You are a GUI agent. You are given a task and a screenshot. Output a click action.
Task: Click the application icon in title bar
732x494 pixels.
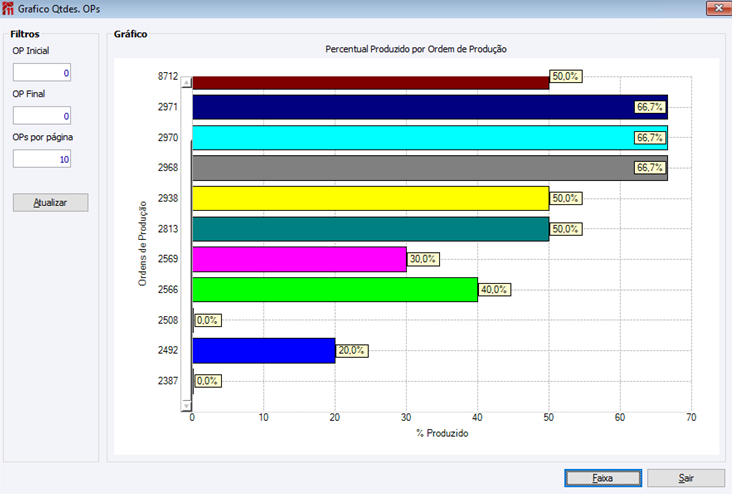pyautogui.click(x=8, y=8)
